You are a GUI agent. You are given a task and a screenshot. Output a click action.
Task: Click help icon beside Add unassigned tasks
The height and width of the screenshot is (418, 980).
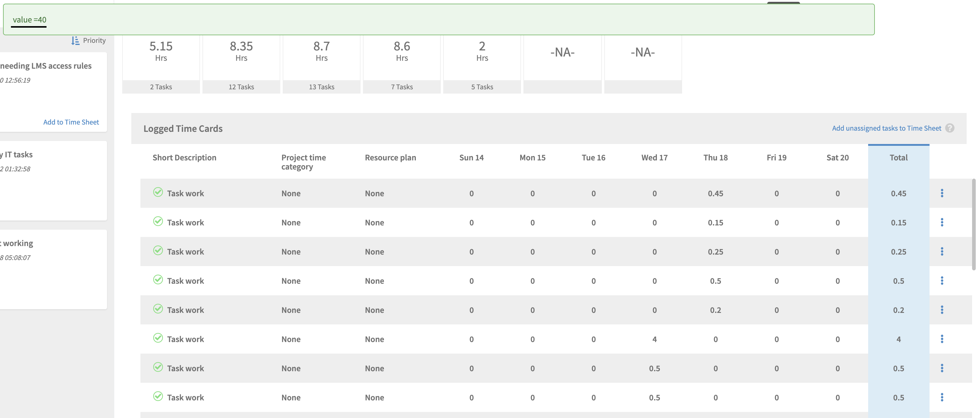(950, 128)
